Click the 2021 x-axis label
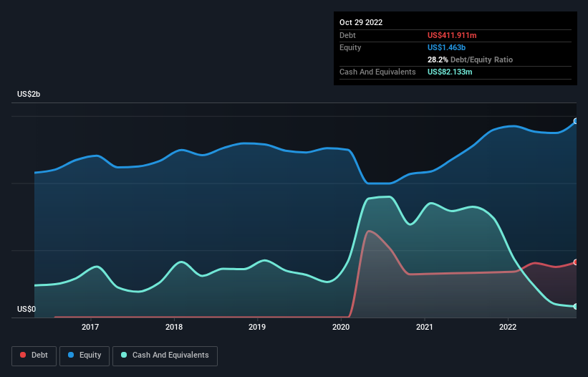Screen dimensions: 588x377 click(x=425, y=327)
